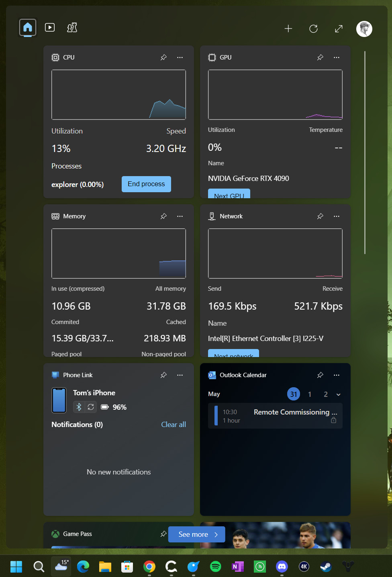Launch Spotify from the taskbar
The width and height of the screenshot is (392, 577).
(x=216, y=567)
